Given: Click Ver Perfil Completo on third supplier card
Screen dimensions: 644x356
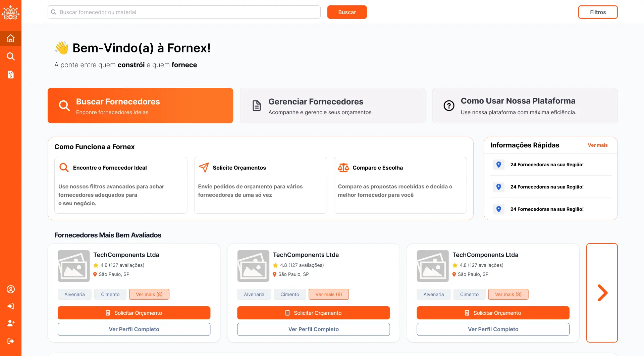Looking at the screenshot, I should click(x=493, y=329).
